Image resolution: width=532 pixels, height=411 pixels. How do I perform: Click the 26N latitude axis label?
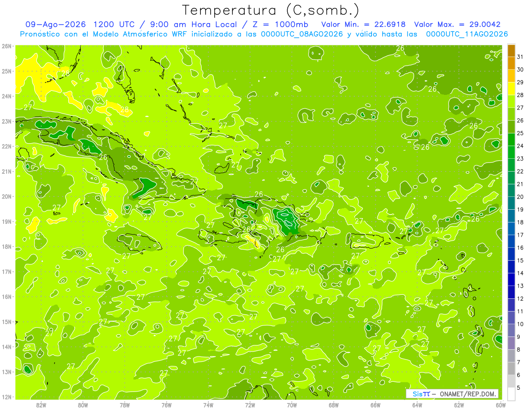(6, 46)
